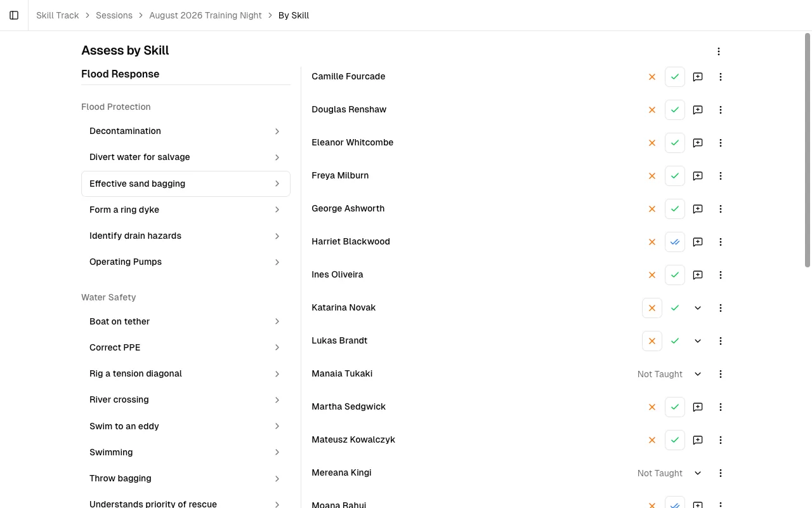Select the River crossing skill
Screen dimensions: 812x508
click(x=186, y=399)
